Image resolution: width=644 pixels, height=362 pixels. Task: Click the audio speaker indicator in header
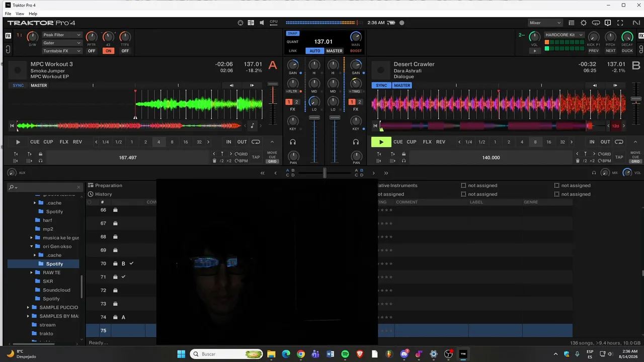262,23
